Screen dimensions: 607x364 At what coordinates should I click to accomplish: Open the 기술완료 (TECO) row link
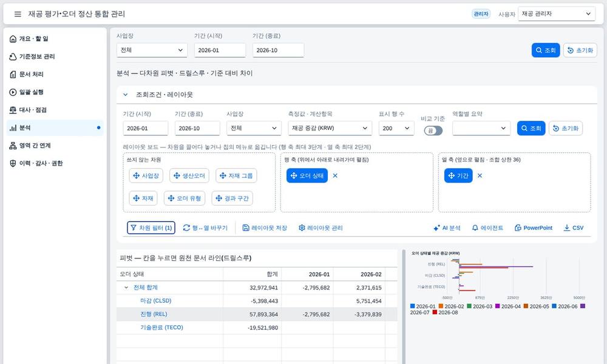tap(161, 328)
